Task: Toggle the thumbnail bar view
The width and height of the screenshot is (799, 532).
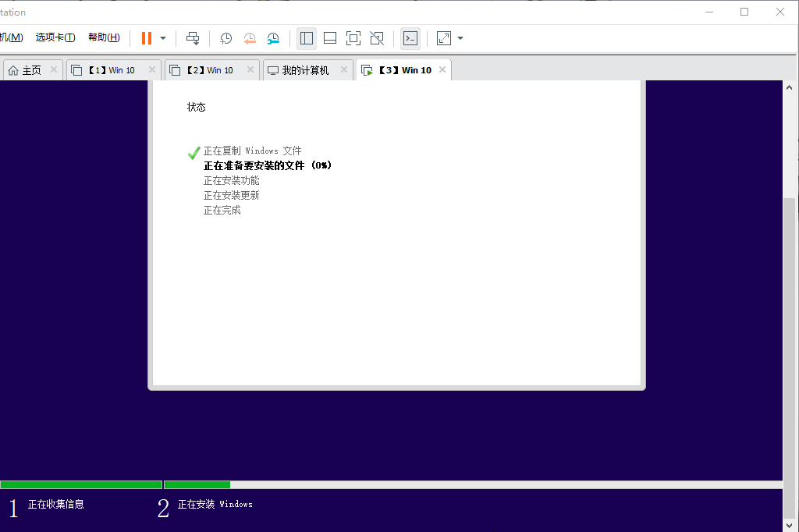Action: click(330, 38)
